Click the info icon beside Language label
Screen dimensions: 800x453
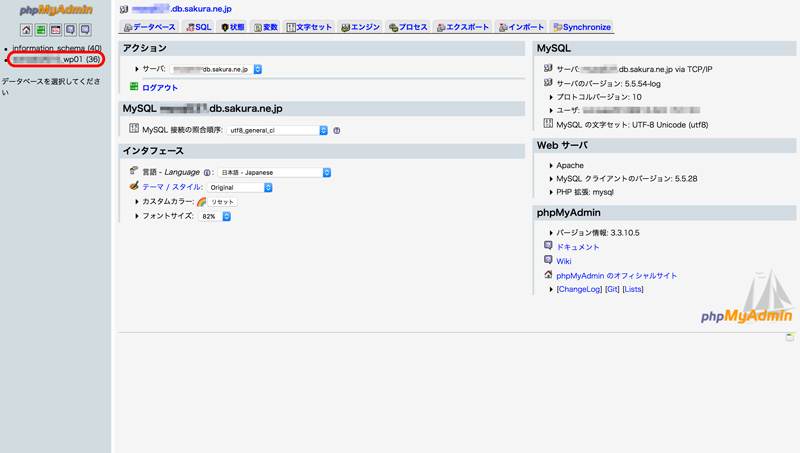(207, 172)
